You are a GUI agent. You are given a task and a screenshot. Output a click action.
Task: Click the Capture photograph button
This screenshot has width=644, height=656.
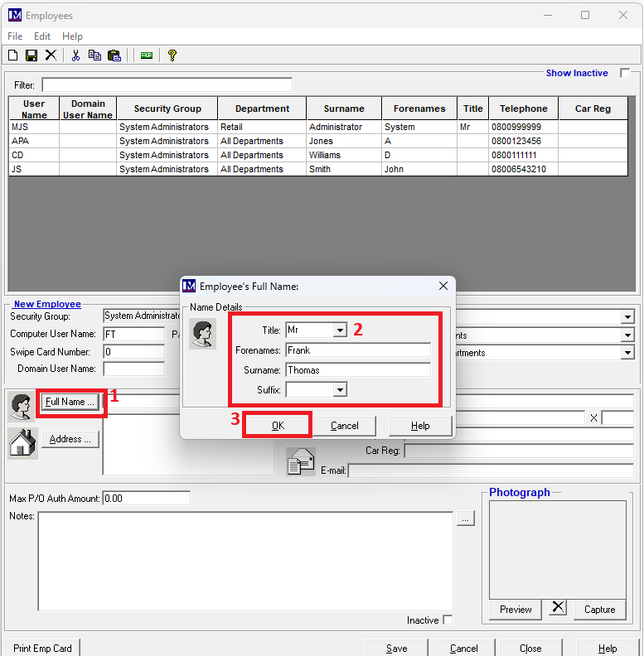coord(599,610)
